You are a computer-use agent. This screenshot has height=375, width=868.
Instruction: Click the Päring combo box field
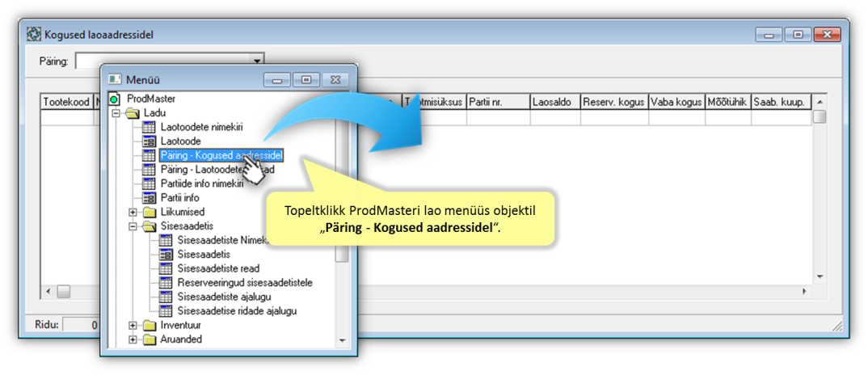point(170,61)
